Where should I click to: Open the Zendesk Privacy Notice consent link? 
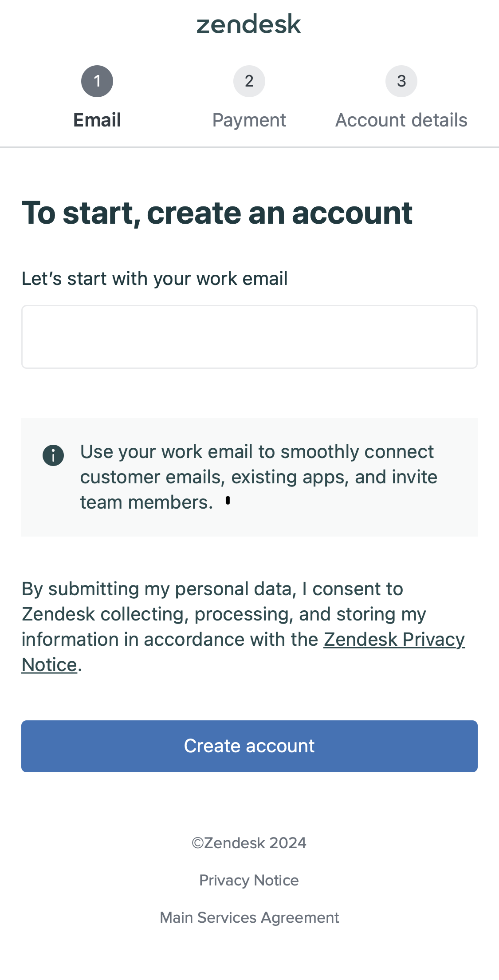[x=394, y=639]
